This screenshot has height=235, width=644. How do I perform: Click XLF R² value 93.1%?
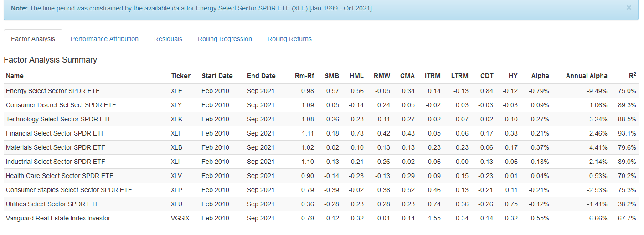coord(627,133)
